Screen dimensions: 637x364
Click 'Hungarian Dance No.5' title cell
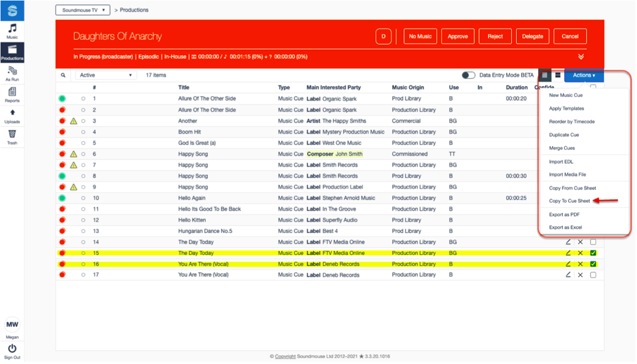205,231
